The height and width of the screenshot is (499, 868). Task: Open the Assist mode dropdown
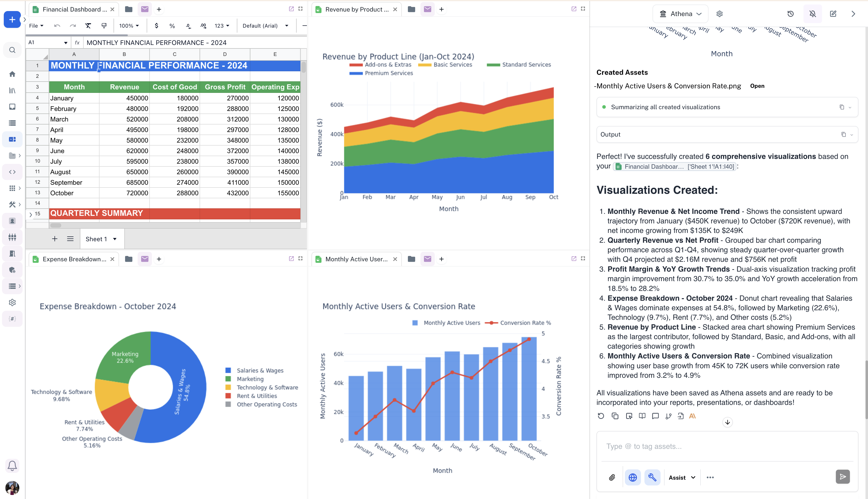pos(682,477)
